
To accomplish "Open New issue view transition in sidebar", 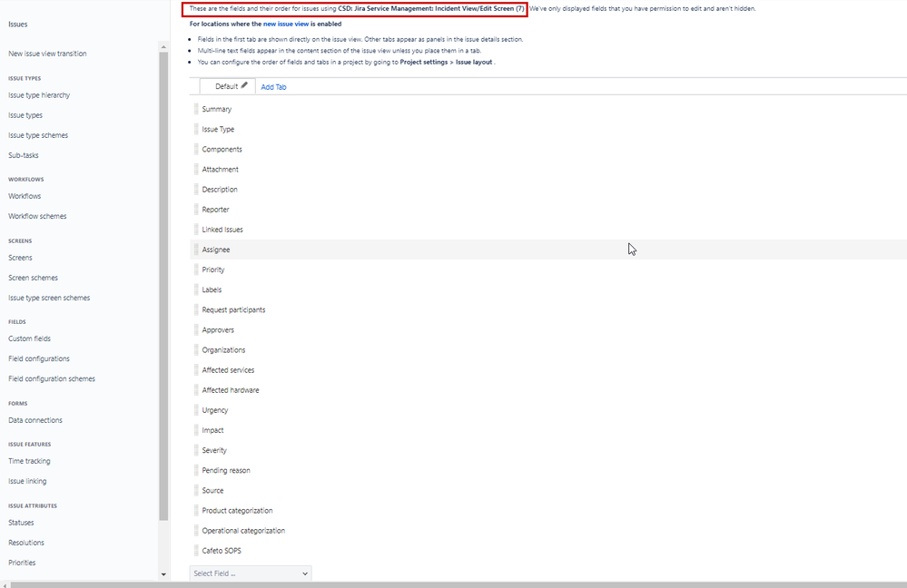I will tap(47, 54).
